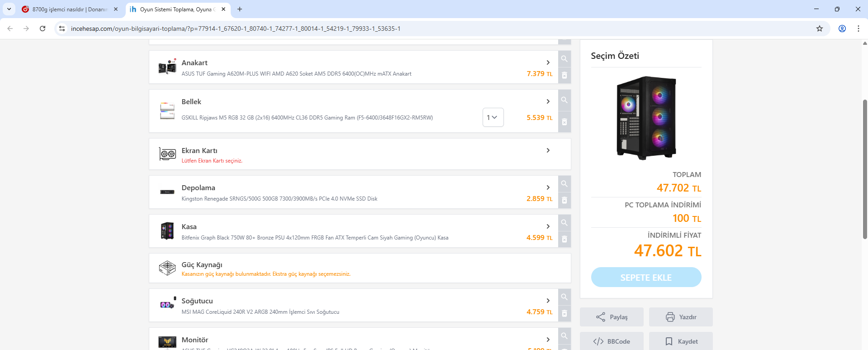
Task: Open the tab search dropdown arrow
Action: pyautogui.click(x=9, y=9)
